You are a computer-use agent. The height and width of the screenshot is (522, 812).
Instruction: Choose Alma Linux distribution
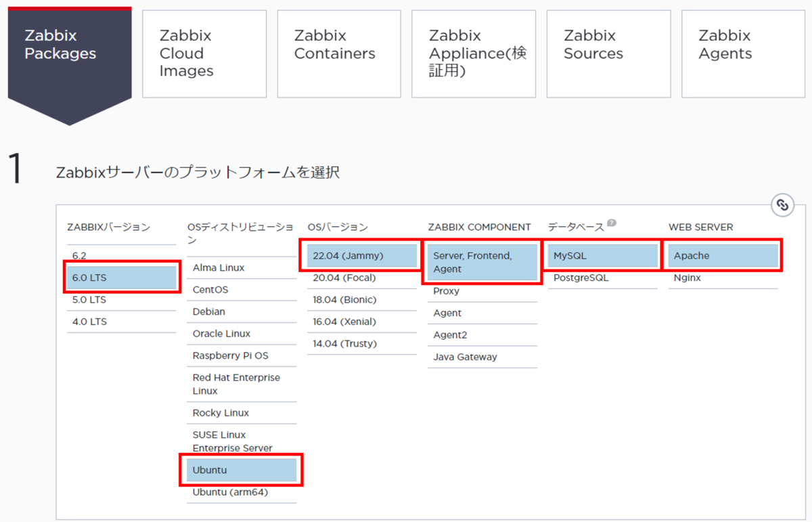click(242, 267)
